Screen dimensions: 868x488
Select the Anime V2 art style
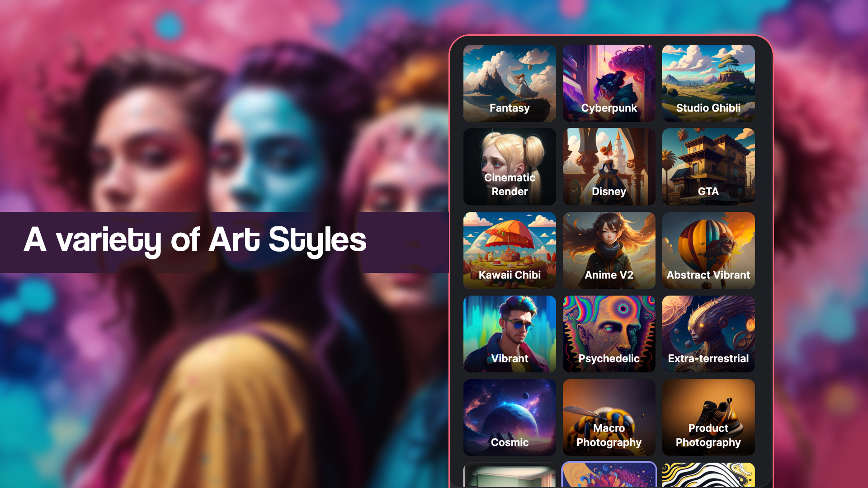click(609, 250)
